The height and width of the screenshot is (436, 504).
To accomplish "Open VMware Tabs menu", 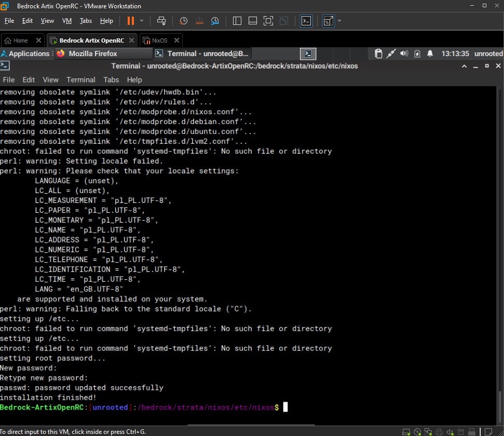I will (x=86, y=21).
